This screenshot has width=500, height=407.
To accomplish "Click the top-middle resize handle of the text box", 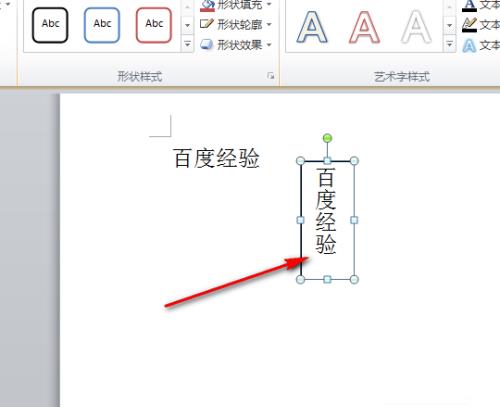I will point(327,161).
